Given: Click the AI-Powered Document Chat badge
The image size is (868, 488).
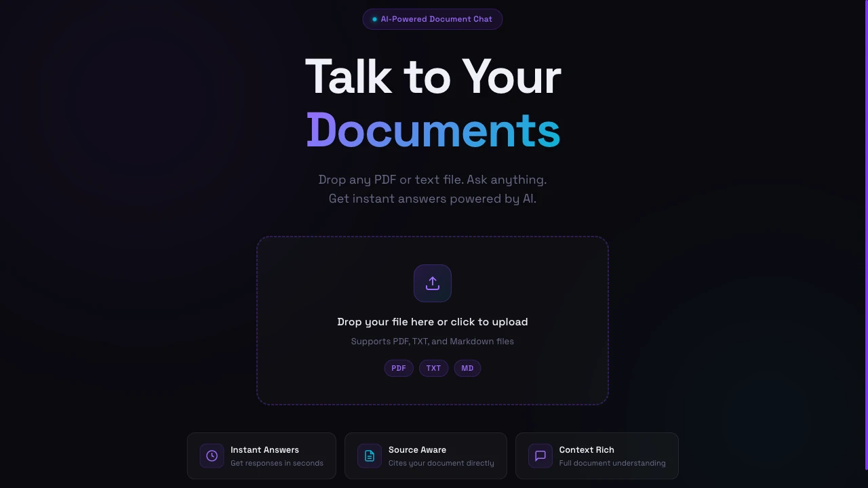Looking at the screenshot, I should pos(433,19).
